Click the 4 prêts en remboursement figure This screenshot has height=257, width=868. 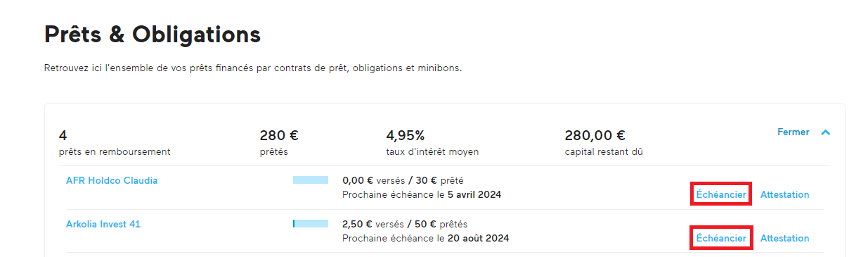coord(115,142)
